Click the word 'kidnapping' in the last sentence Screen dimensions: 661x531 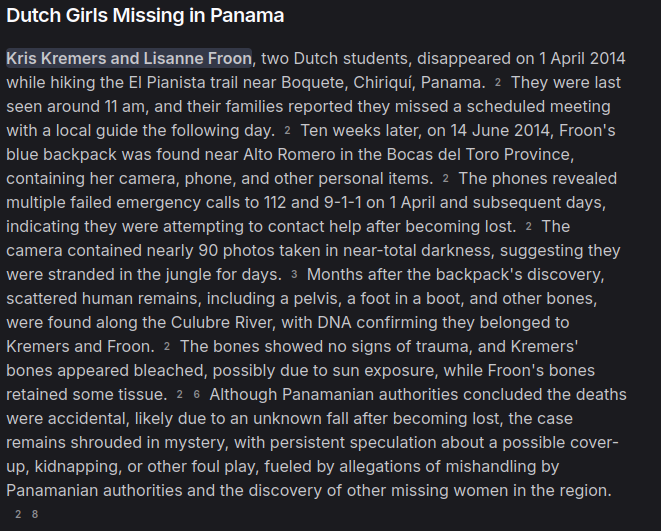[75, 465]
